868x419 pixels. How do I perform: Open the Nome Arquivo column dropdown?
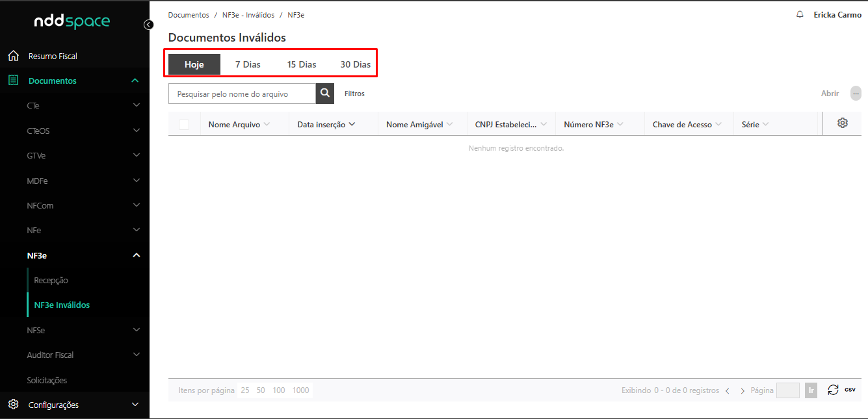pos(267,124)
